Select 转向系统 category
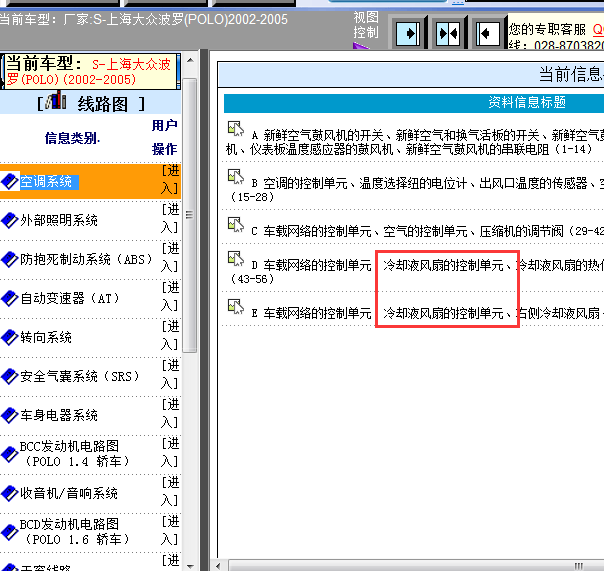Image resolution: width=604 pixels, height=571 pixels. point(46,338)
